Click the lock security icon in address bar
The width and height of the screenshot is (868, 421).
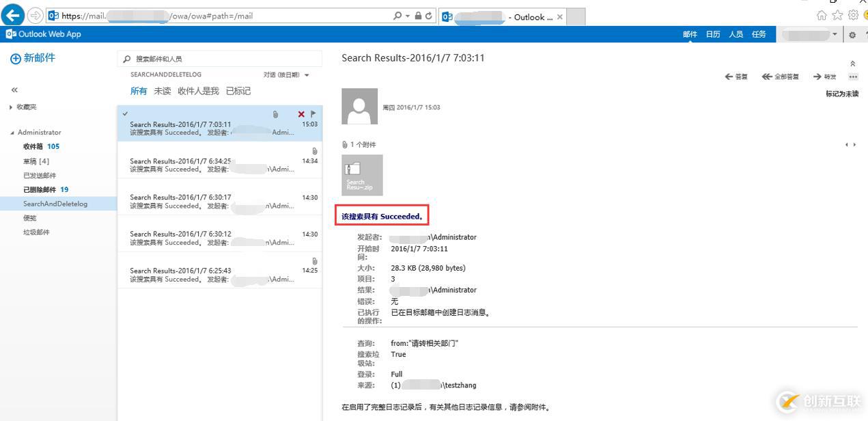pos(418,16)
